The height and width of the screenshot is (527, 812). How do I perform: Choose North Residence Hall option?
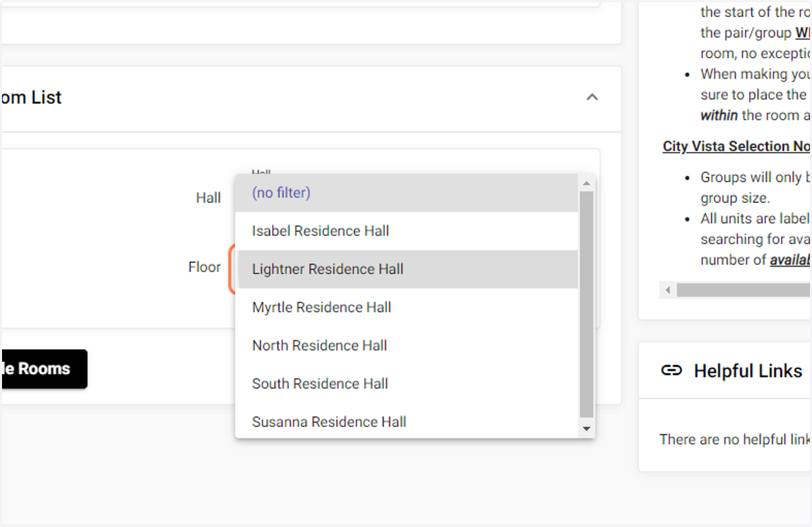[407, 346]
